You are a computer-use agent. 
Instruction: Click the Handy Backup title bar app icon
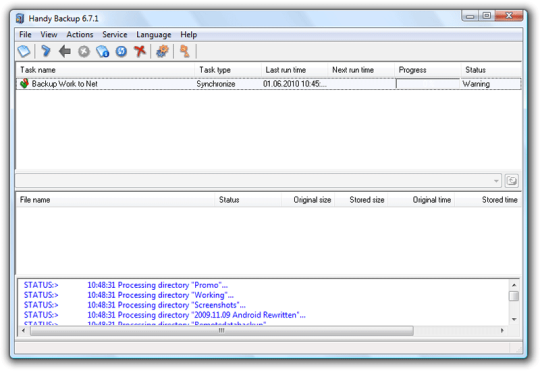click(x=20, y=18)
